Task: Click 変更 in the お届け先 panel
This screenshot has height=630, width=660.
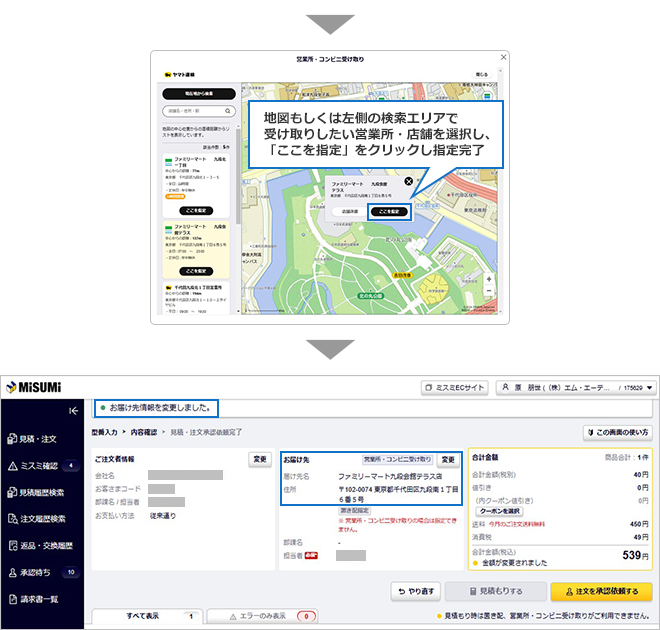Action: (x=448, y=460)
